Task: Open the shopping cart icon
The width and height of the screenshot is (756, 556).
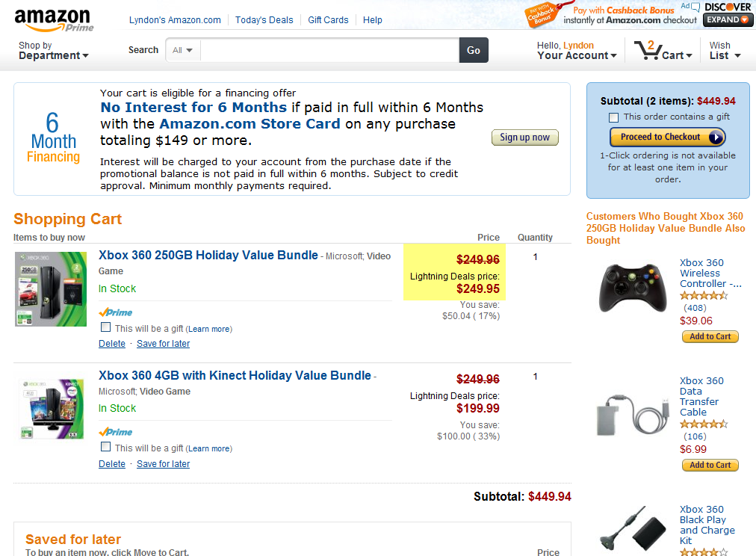Action: click(647, 51)
